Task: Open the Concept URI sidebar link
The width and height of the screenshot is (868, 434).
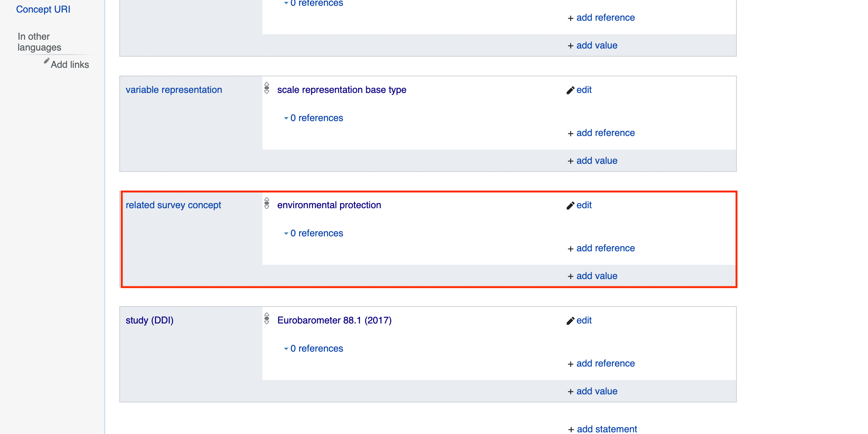Action: pyautogui.click(x=43, y=9)
